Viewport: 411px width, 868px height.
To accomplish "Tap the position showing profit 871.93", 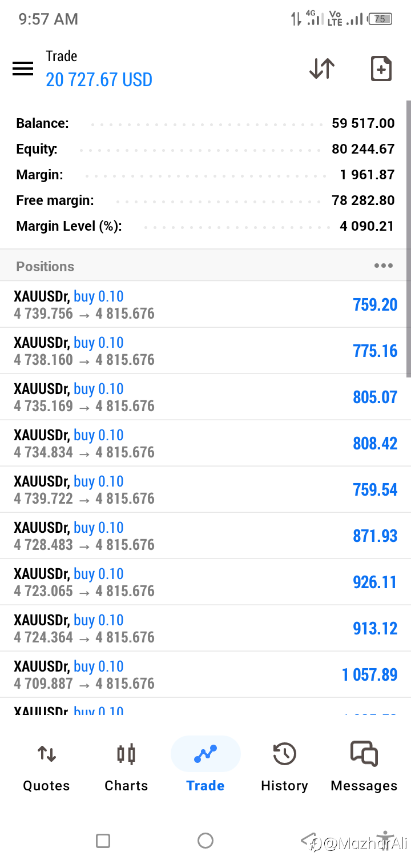I will click(205, 536).
